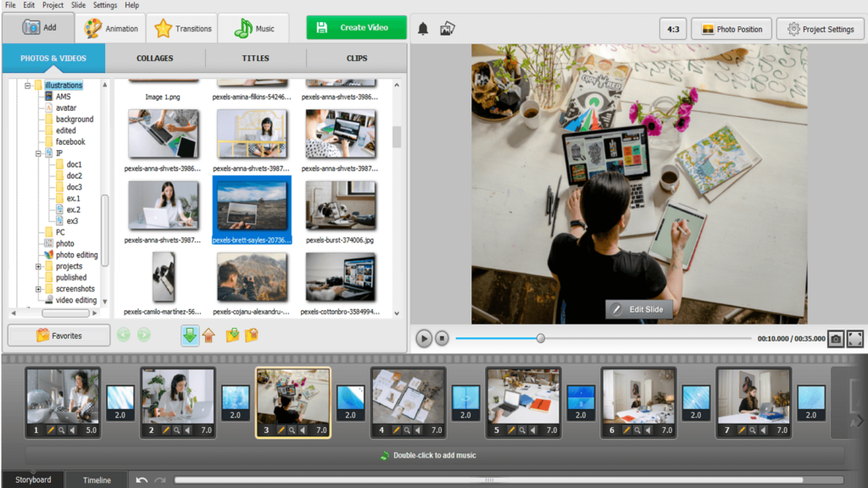The width and height of the screenshot is (868, 488).
Task: Switch to the TITLES tab
Action: (x=254, y=58)
